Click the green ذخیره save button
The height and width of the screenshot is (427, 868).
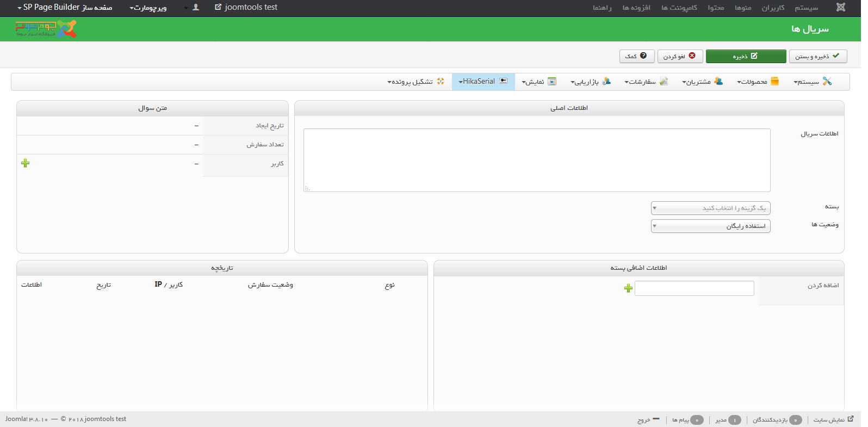tap(745, 56)
